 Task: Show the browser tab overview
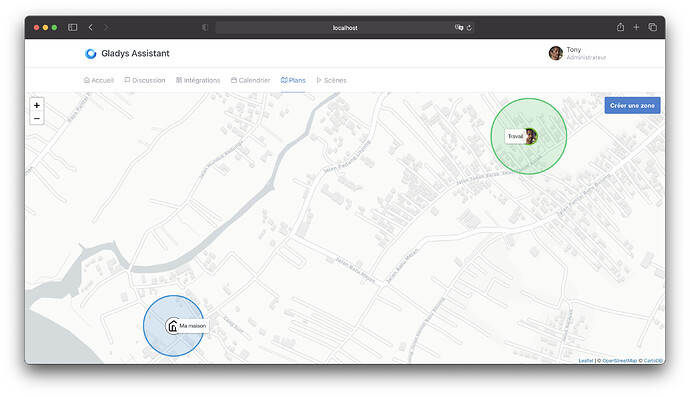[x=653, y=27]
